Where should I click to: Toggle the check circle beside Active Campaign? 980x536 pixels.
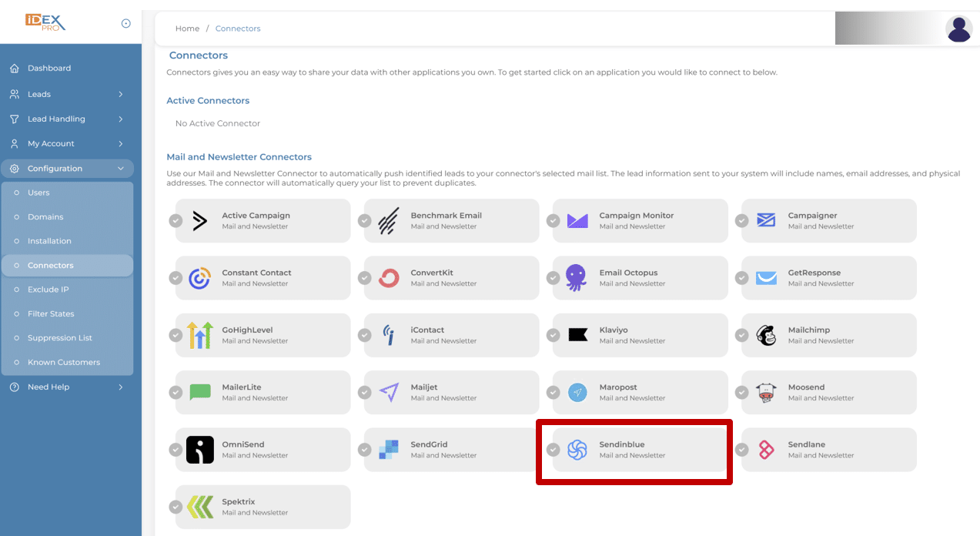pyautogui.click(x=176, y=221)
